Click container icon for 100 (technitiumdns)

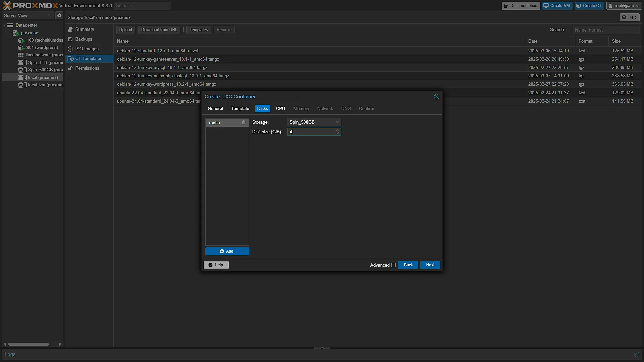[x=21, y=40]
